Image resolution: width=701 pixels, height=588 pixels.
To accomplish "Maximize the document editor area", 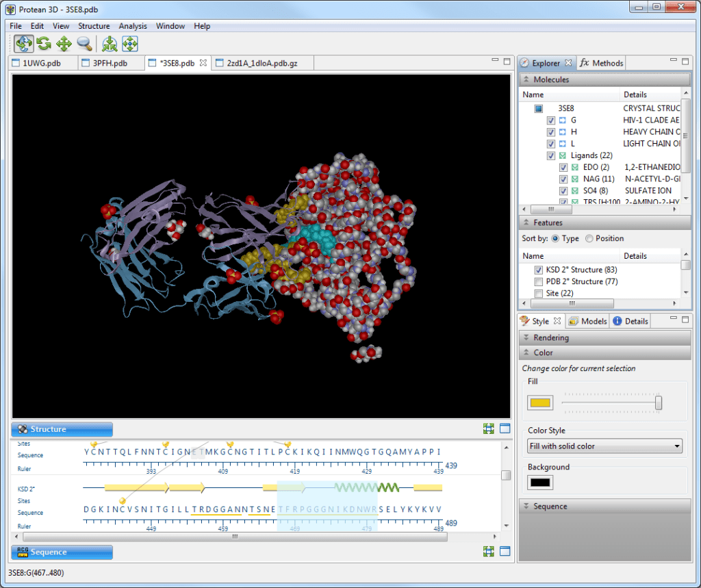I will coord(507,61).
